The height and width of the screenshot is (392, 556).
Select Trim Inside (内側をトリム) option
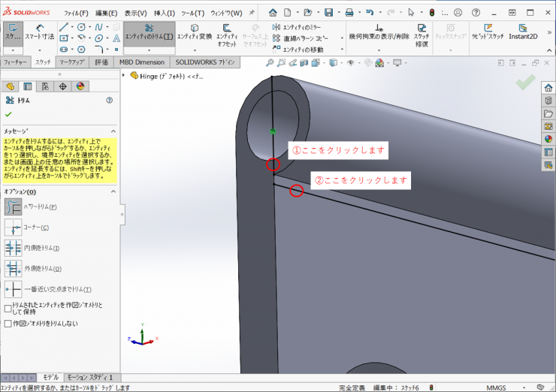coord(14,248)
